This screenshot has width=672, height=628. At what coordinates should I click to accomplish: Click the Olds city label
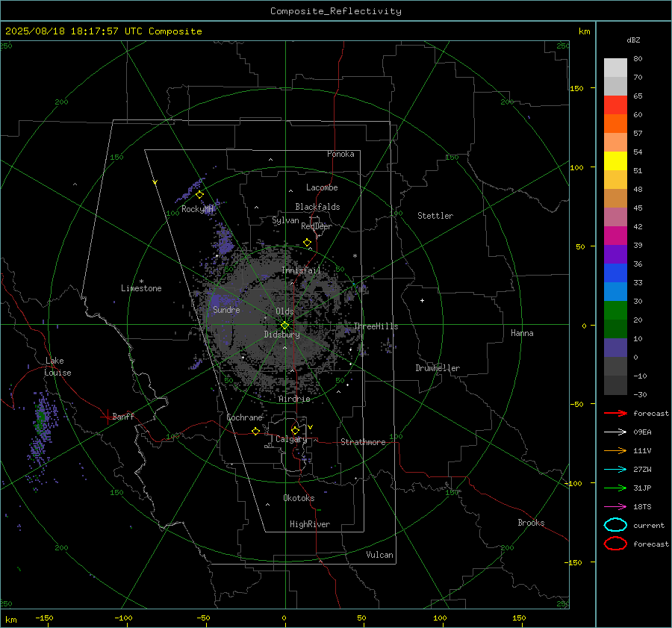(x=284, y=311)
